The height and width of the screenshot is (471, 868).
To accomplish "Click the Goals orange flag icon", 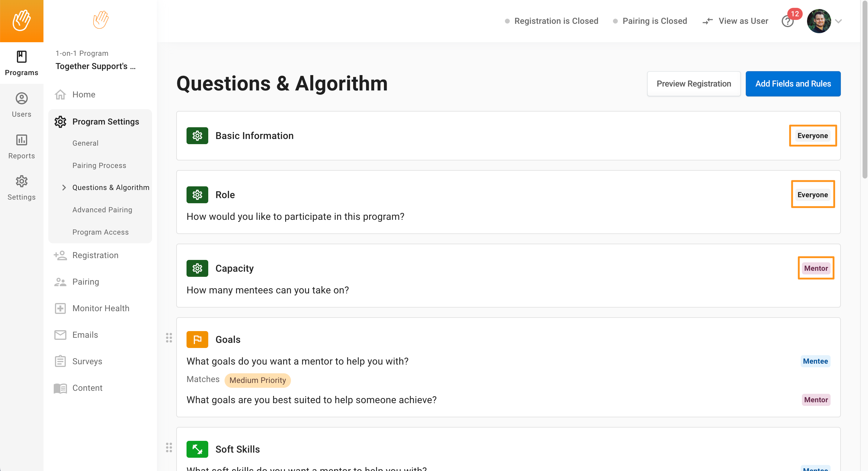I will click(x=197, y=339).
